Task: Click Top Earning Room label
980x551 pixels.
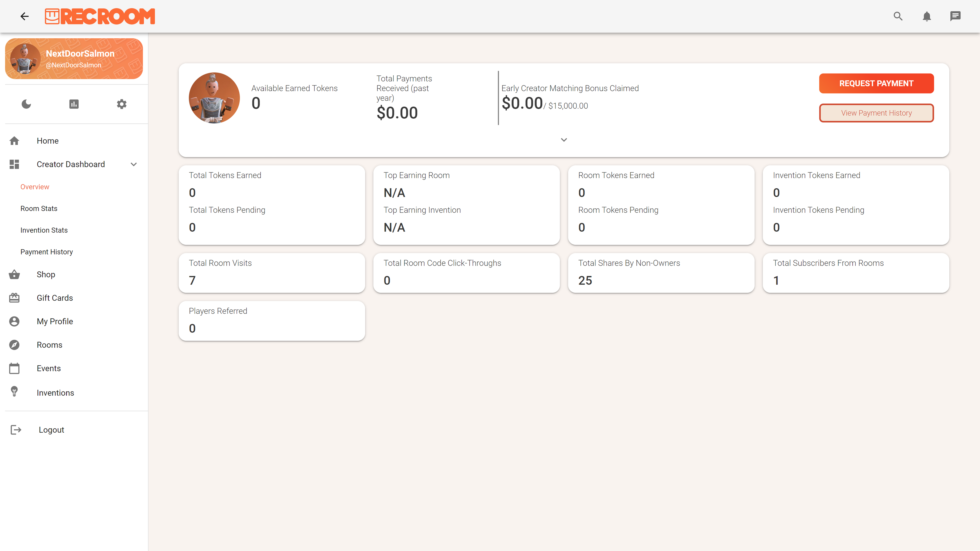Action: [x=417, y=175]
